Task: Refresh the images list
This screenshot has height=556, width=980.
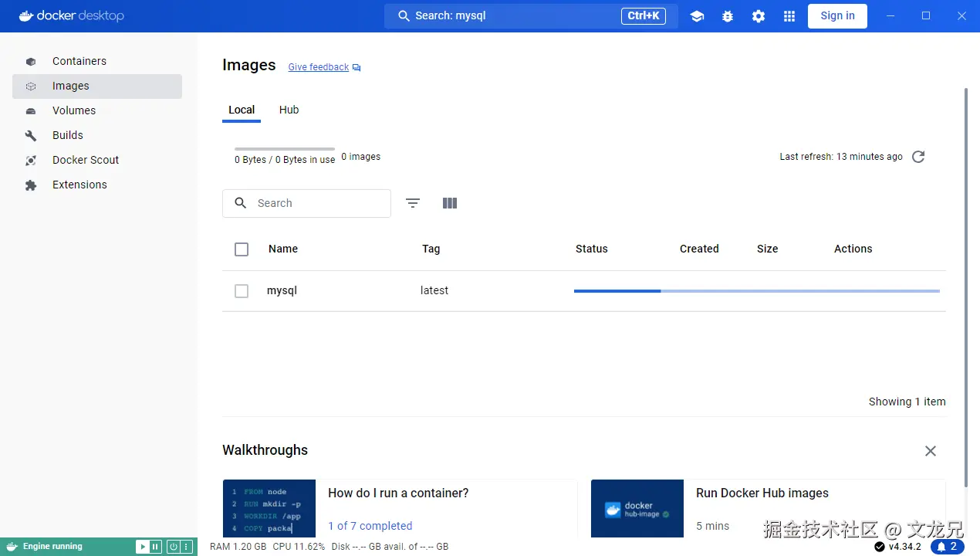Action: (918, 157)
